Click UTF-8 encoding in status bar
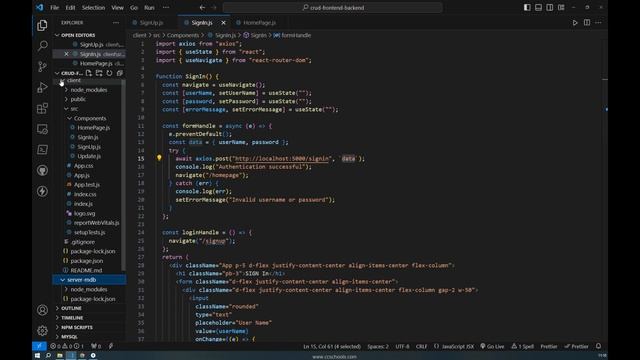The height and width of the screenshot is (360, 640). (x=402, y=346)
